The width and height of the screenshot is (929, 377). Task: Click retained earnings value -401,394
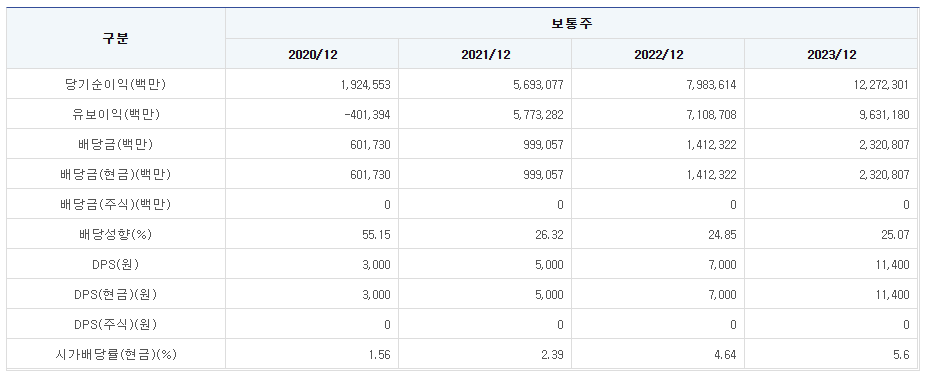[367, 114]
